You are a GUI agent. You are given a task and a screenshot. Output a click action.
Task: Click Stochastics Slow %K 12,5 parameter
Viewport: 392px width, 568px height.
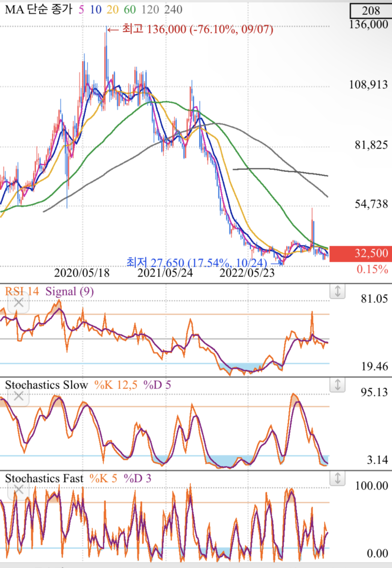click(x=116, y=385)
